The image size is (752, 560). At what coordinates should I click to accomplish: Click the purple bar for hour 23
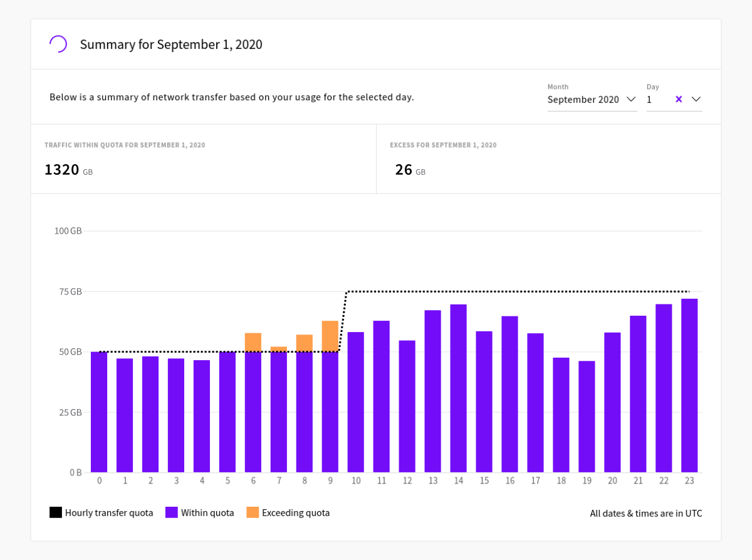click(x=689, y=385)
